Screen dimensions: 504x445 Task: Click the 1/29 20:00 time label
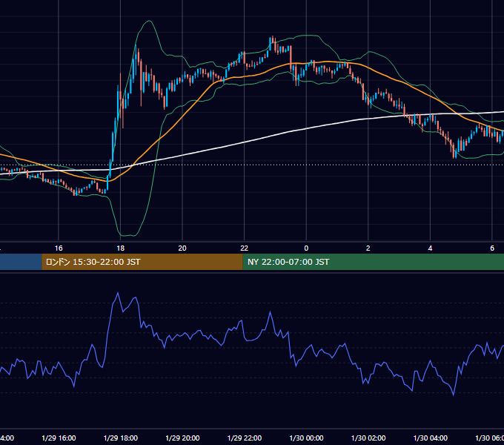pos(182,438)
